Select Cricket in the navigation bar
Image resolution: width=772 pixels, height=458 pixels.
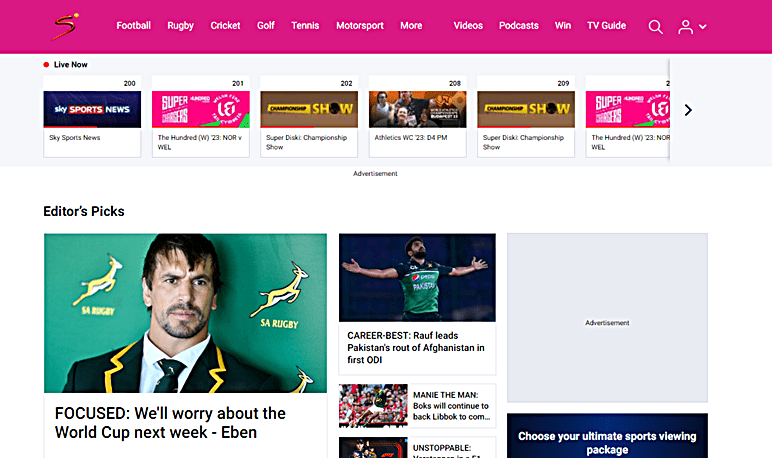pos(225,26)
